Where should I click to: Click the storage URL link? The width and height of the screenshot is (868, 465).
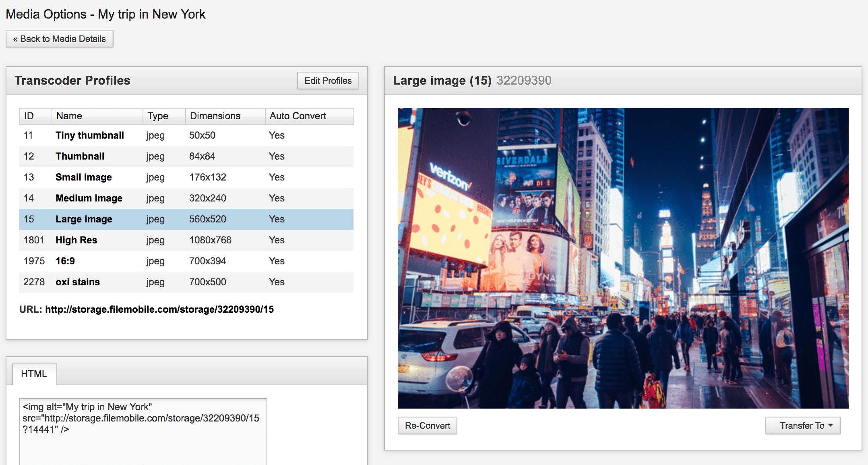coord(159,309)
